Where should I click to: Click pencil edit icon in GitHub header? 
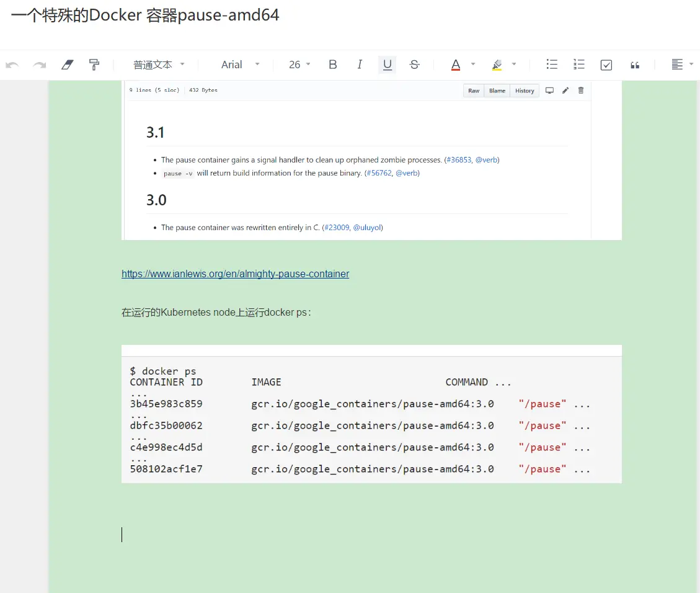(x=565, y=90)
